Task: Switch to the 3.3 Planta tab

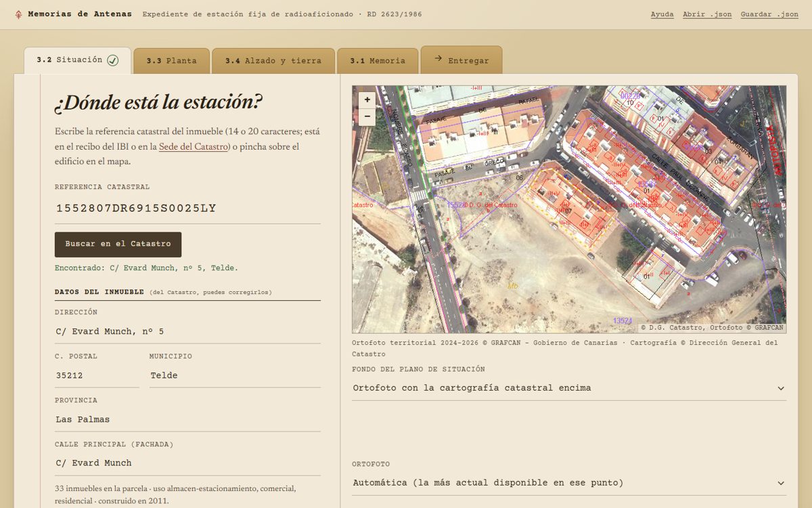Action: pyautogui.click(x=172, y=61)
